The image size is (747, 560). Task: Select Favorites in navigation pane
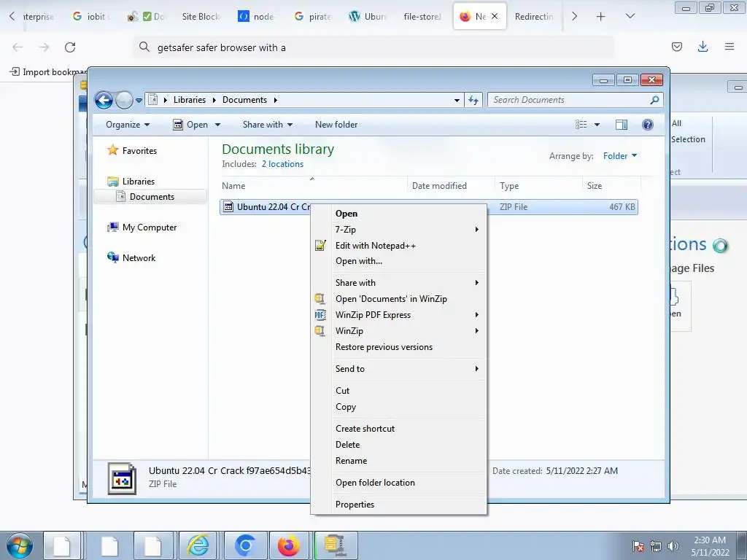click(x=132, y=150)
